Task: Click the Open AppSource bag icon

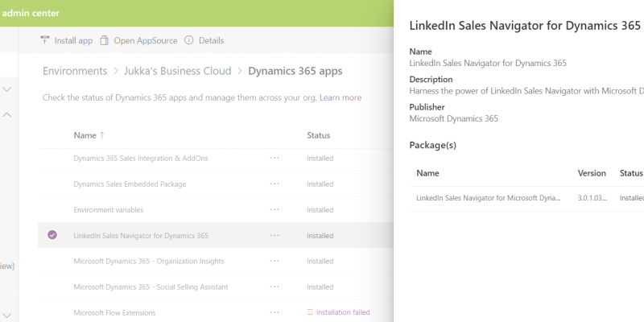Action: pyautogui.click(x=105, y=40)
